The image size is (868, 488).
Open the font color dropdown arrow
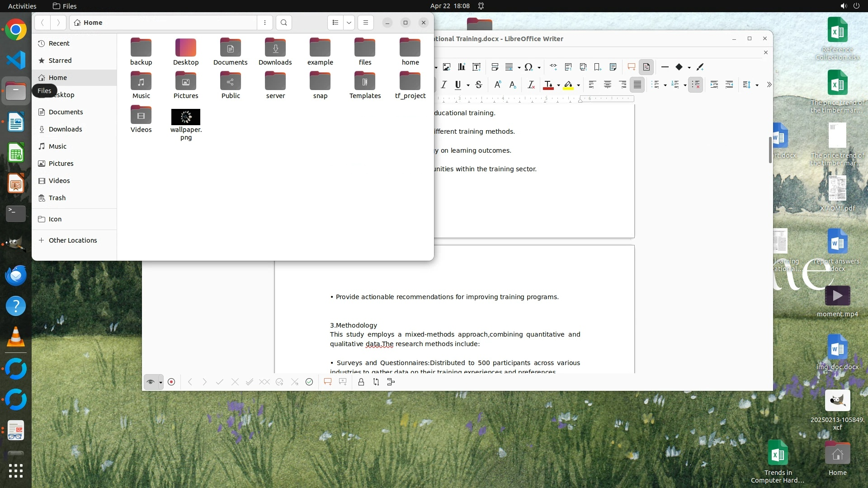tap(558, 85)
